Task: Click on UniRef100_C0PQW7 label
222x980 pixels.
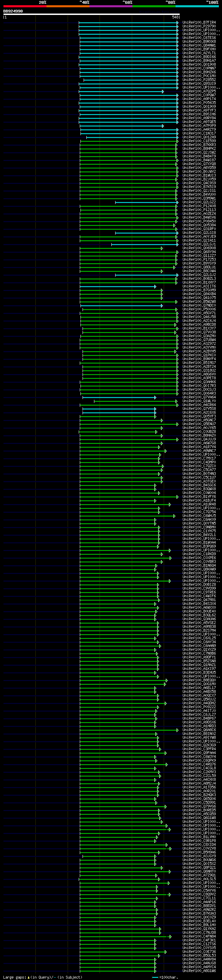Action: (x=199, y=95)
